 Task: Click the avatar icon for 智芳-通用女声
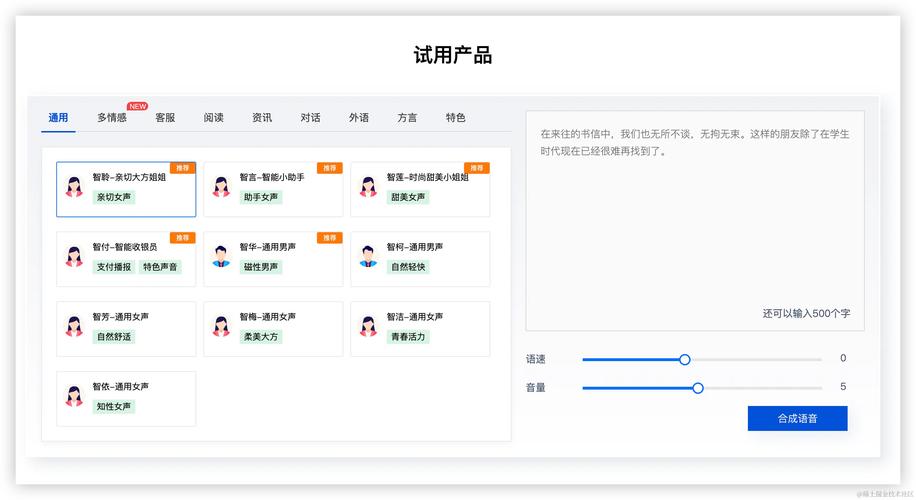pyautogui.click(x=74, y=327)
